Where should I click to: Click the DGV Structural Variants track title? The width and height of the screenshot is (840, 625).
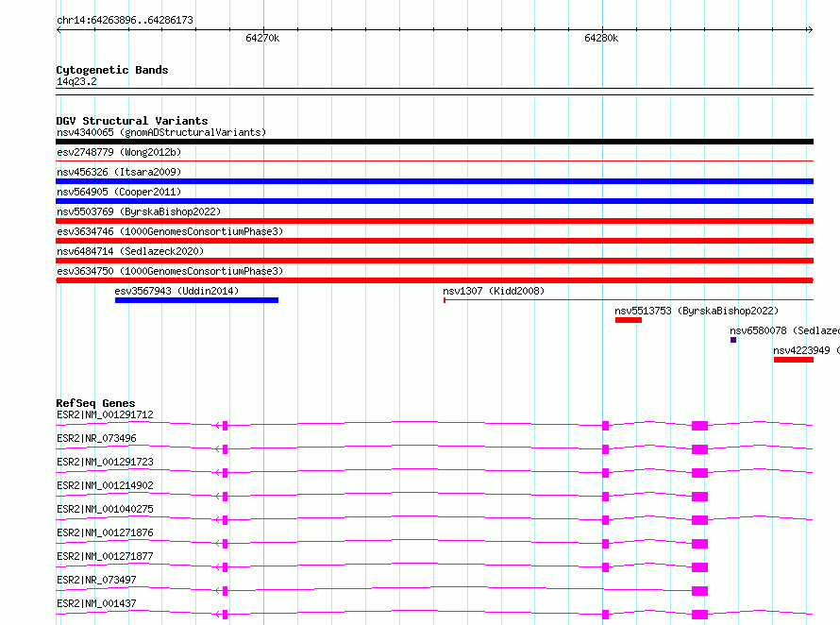coord(132,121)
